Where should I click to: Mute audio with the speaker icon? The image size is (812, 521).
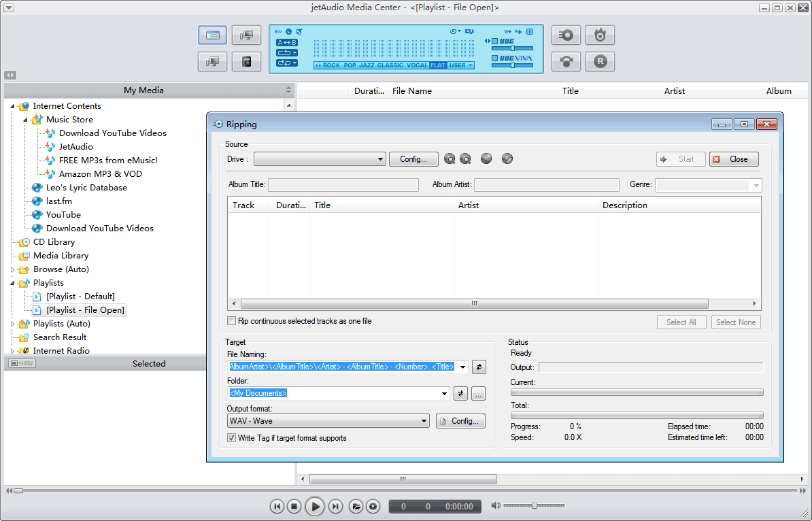click(x=496, y=505)
